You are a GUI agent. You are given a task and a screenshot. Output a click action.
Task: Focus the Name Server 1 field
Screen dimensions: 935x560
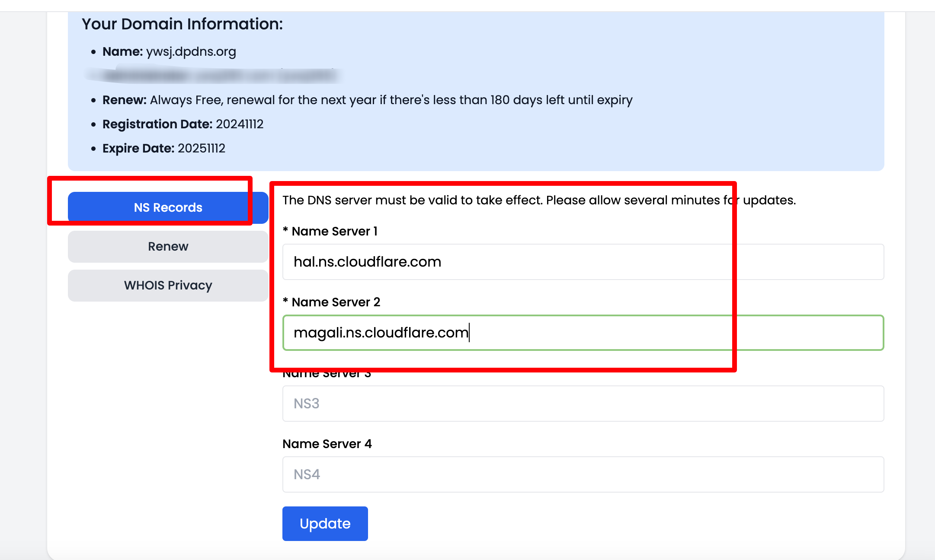coord(583,262)
